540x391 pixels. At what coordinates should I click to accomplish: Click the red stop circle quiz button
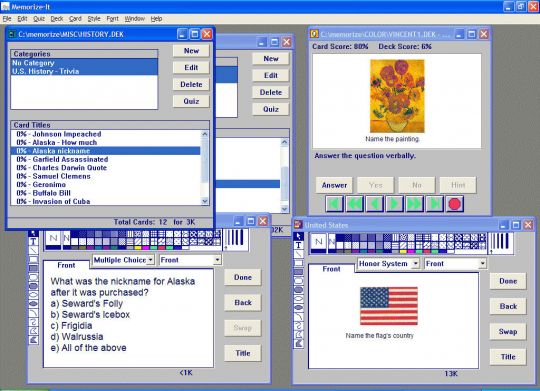(455, 204)
